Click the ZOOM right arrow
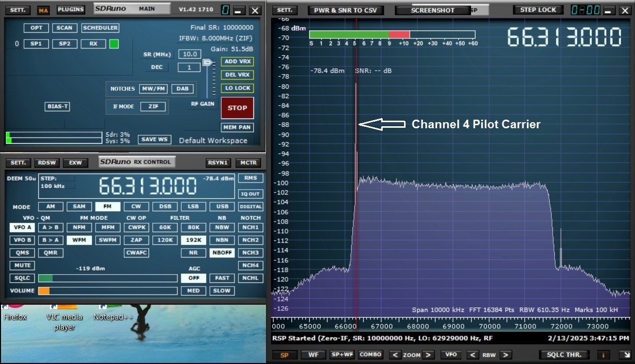Image resolution: width=635 pixels, height=364 pixels. click(x=429, y=355)
